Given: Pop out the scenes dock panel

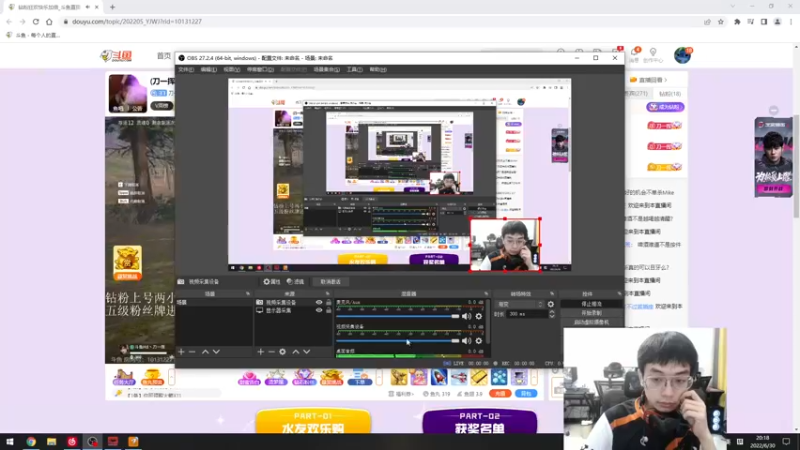Looking at the screenshot, I should (x=248, y=294).
